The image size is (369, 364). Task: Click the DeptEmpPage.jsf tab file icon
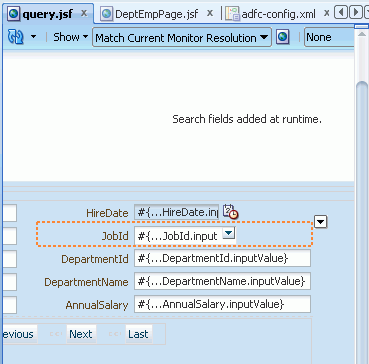(106, 14)
